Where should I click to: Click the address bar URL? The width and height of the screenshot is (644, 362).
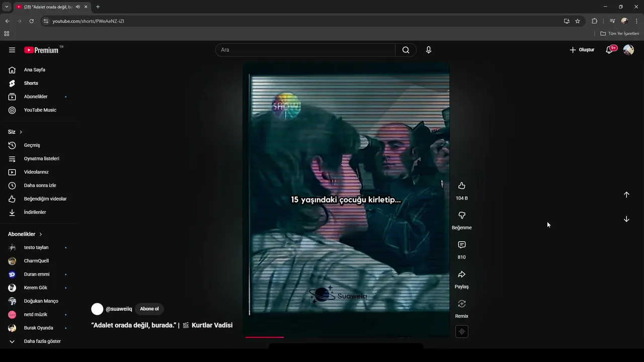click(88, 21)
